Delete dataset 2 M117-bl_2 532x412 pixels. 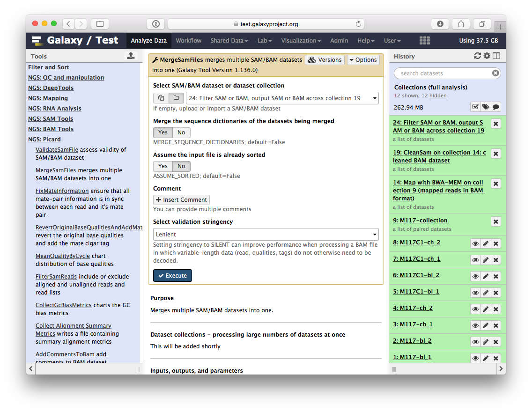click(x=495, y=342)
